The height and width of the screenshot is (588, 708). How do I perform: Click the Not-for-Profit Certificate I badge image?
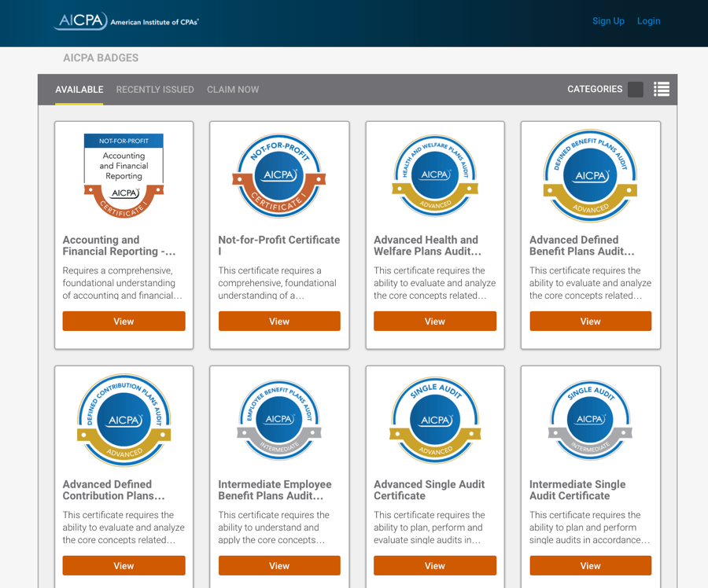(279, 175)
